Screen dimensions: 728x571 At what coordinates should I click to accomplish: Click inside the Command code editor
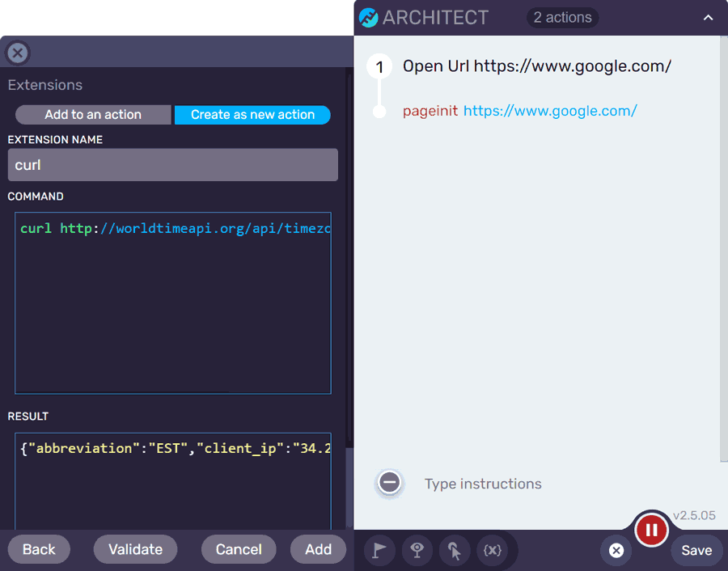click(173, 302)
